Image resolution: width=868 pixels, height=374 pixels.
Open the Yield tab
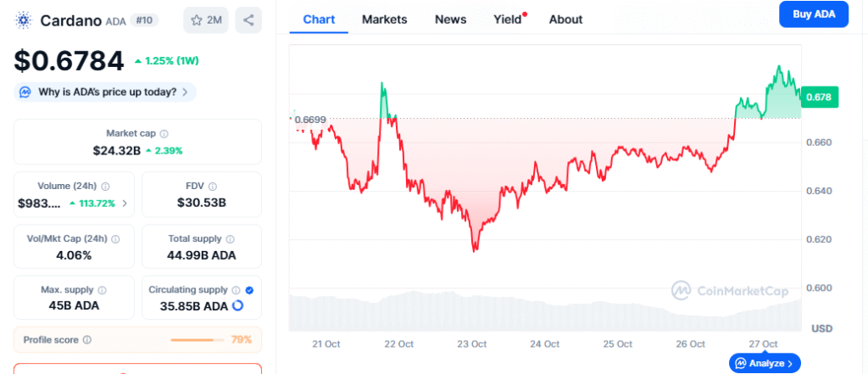[508, 19]
